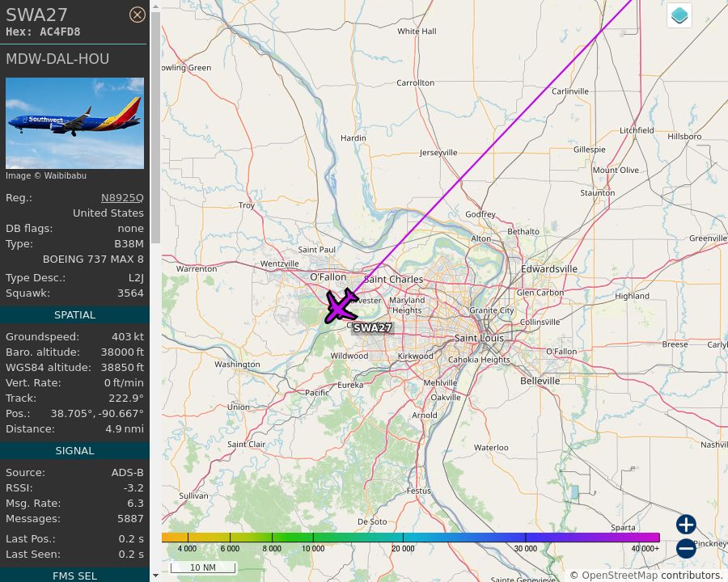Click the FMS SEL section header
728x582 pixels.
click(x=74, y=576)
